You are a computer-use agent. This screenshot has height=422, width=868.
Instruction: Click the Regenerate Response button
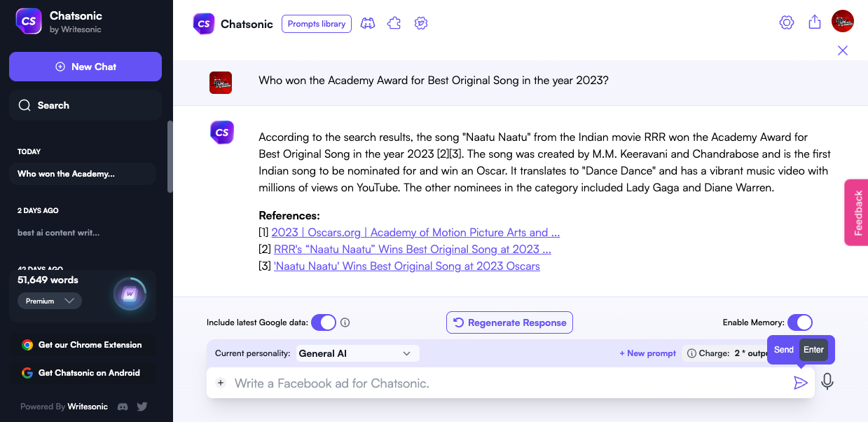[509, 322]
